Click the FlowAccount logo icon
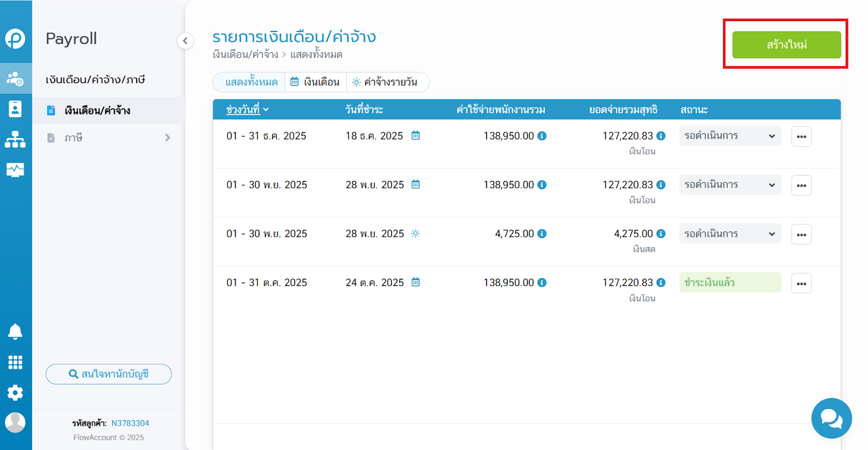This screenshot has height=450, width=868. (15, 38)
